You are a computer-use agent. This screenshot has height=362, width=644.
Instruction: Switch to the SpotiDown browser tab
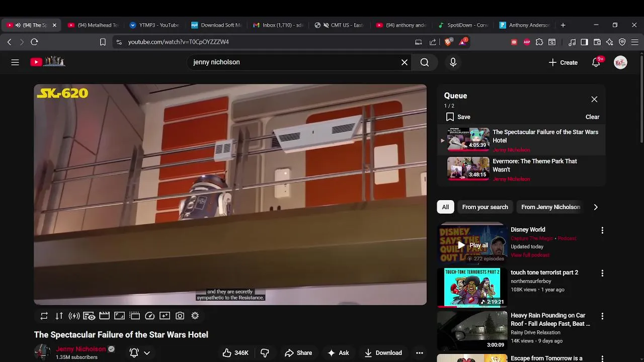[463, 25]
